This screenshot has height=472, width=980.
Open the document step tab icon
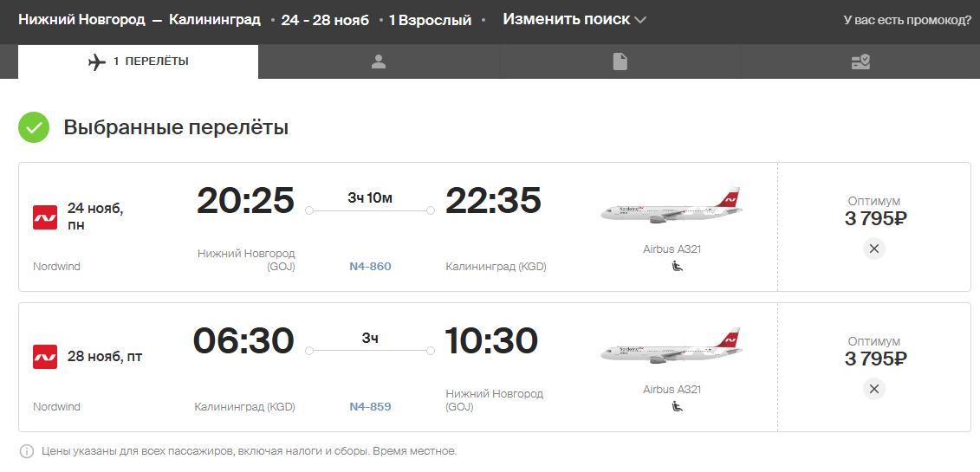620,61
